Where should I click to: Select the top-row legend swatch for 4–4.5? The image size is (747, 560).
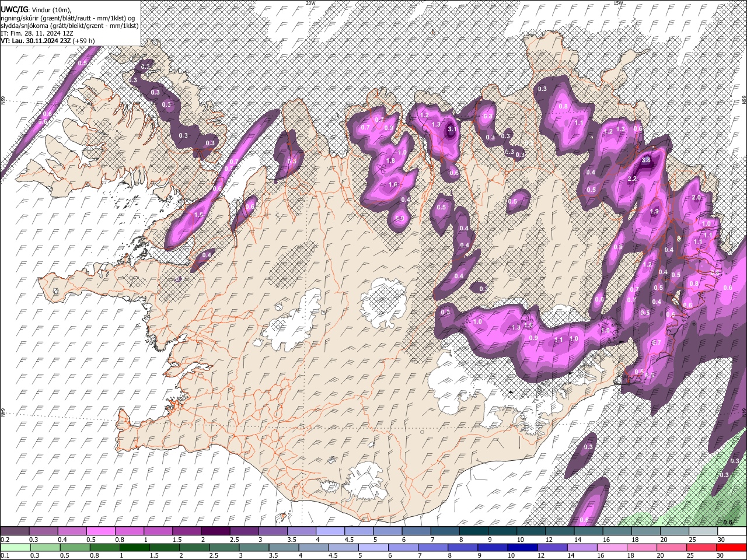[330, 531]
